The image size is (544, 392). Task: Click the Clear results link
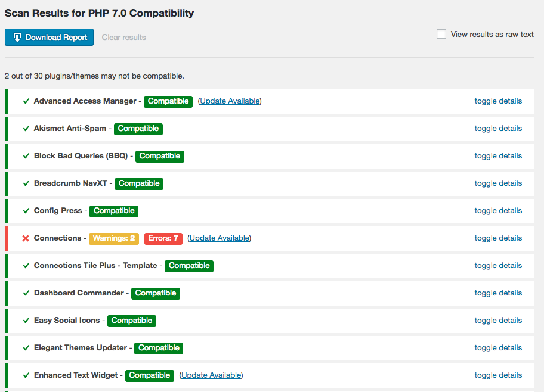click(x=124, y=37)
